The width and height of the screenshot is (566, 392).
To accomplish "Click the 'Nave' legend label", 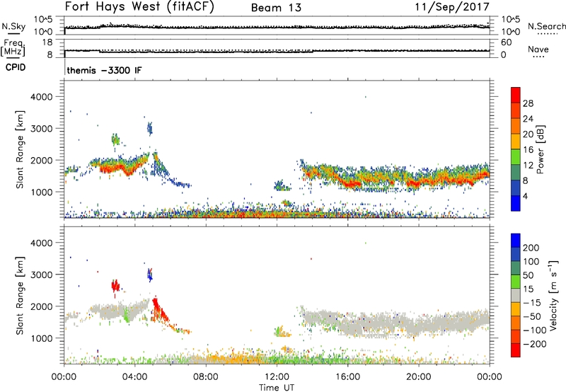I will tap(538, 49).
